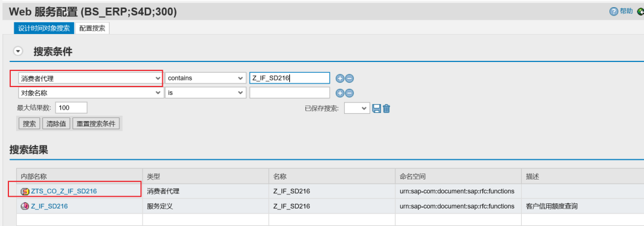Viewport: 644px width, 226px height.
Task: Select the 客户信用额度查询 description cell
Action: click(x=583, y=206)
